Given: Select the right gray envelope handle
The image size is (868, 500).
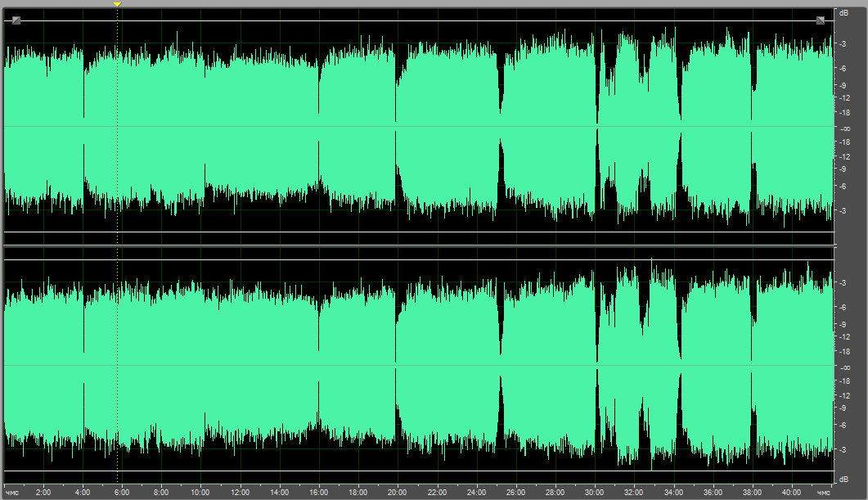Looking at the screenshot, I should pos(821,20).
